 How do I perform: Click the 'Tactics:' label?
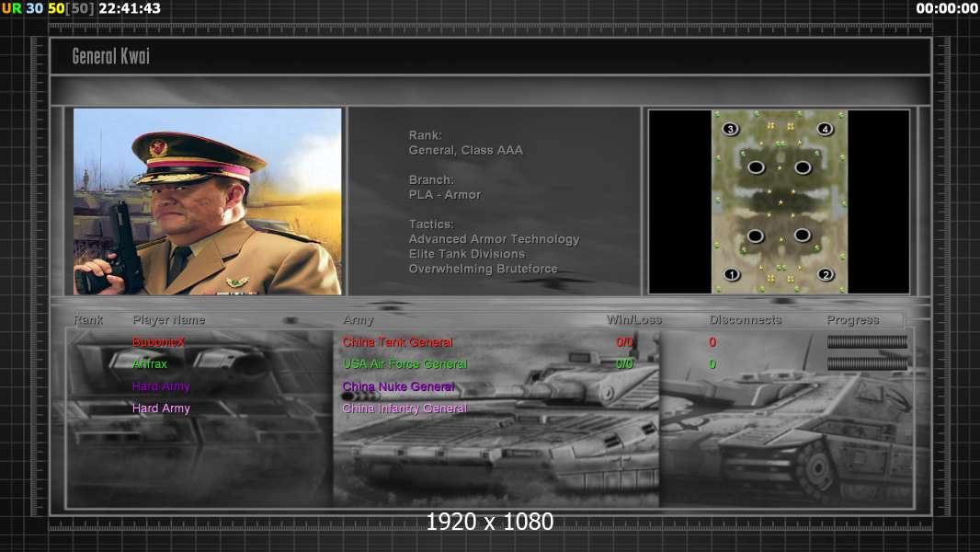431,224
